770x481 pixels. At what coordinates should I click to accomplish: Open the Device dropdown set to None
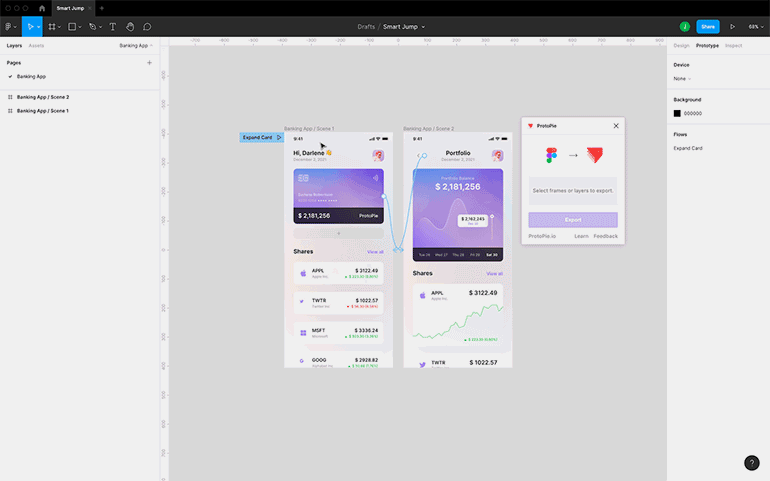tap(682, 78)
